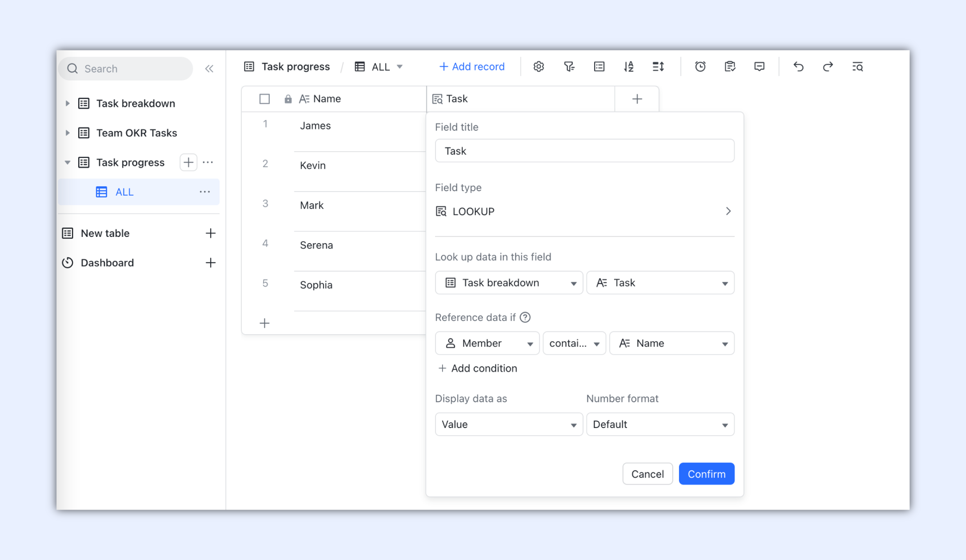Open the lookup Task field dropdown
Viewport: 966px width, 560px height.
click(x=660, y=283)
